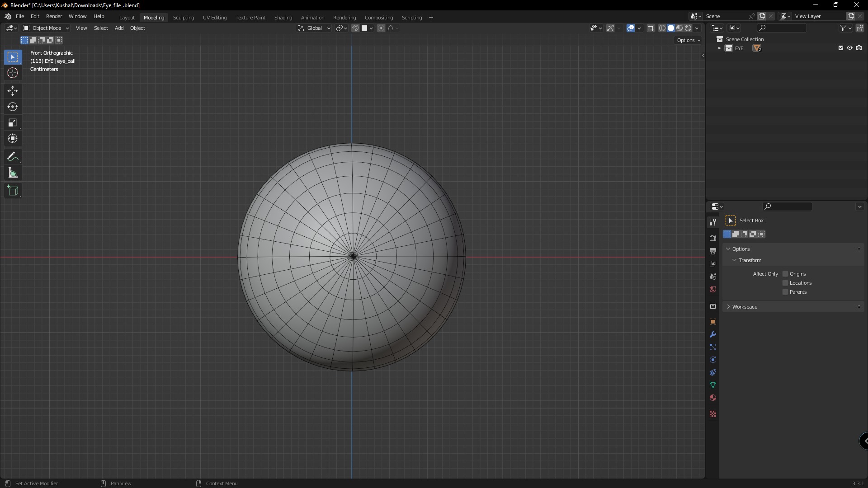Expand the EYE collection in outliner
Screen dimensions: 868x488
[719, 48]
